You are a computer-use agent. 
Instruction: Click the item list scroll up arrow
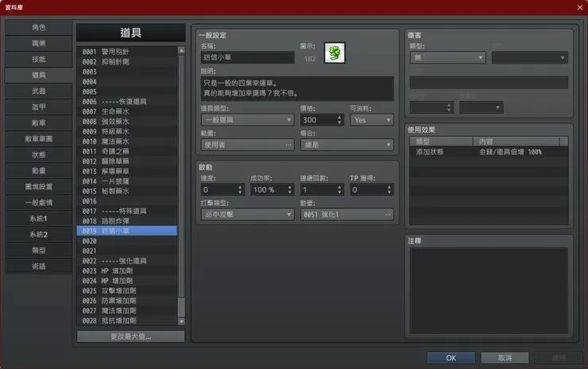coord(181,50)
